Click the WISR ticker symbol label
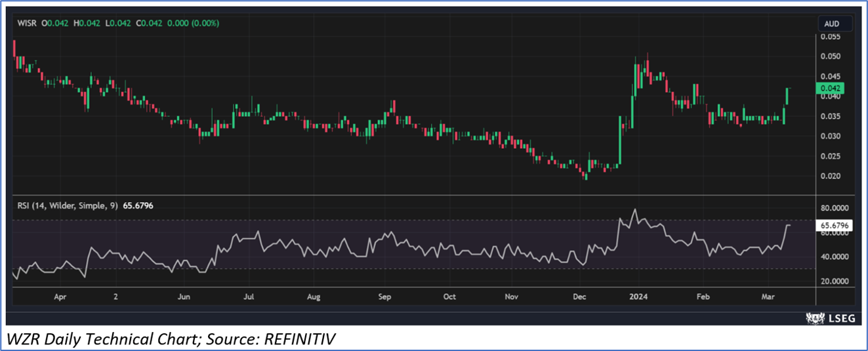The height and width of the screenshot is (351, 868). 27,24
